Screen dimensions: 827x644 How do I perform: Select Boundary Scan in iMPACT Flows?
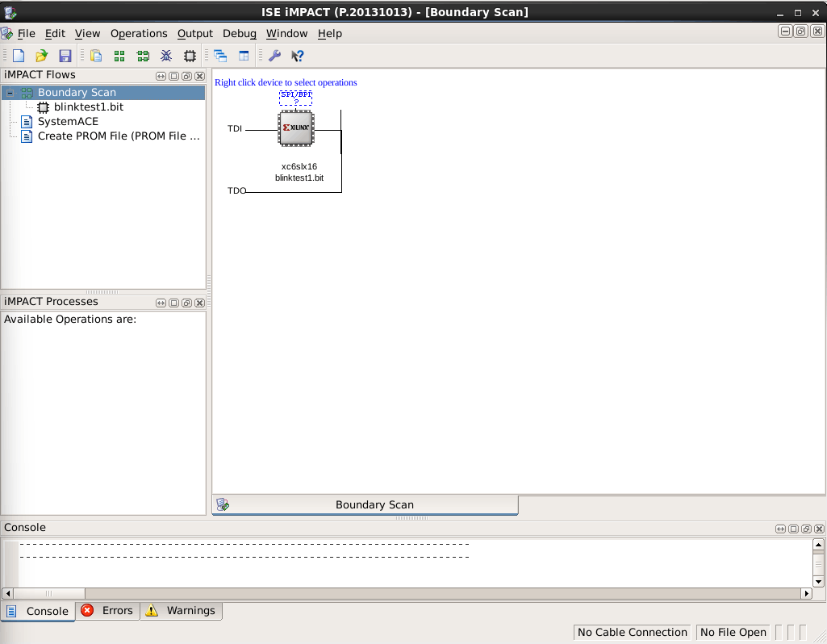click(x=77, y=92)
